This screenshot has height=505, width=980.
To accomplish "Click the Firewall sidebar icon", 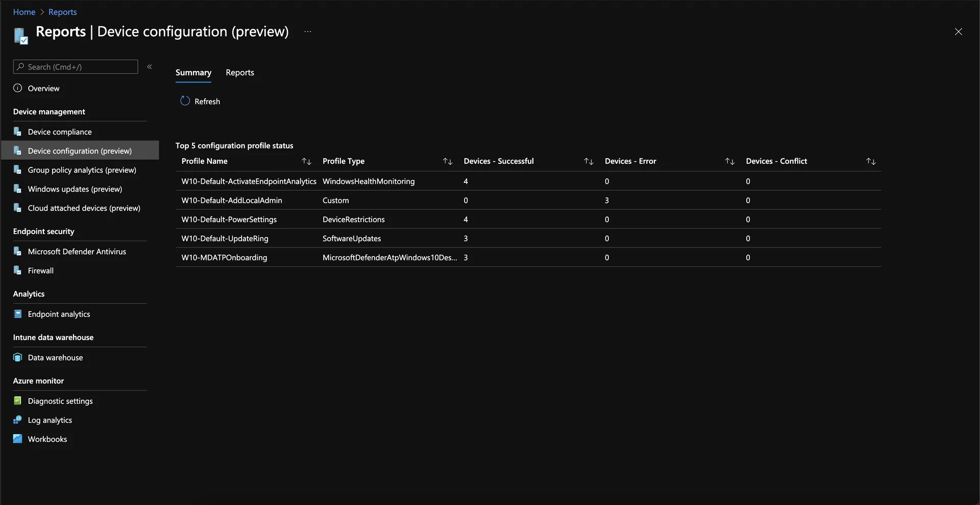I will click(x=18, y=271).
